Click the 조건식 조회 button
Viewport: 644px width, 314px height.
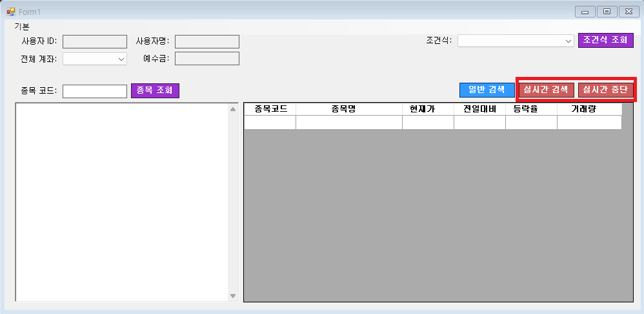click(605, 40)
